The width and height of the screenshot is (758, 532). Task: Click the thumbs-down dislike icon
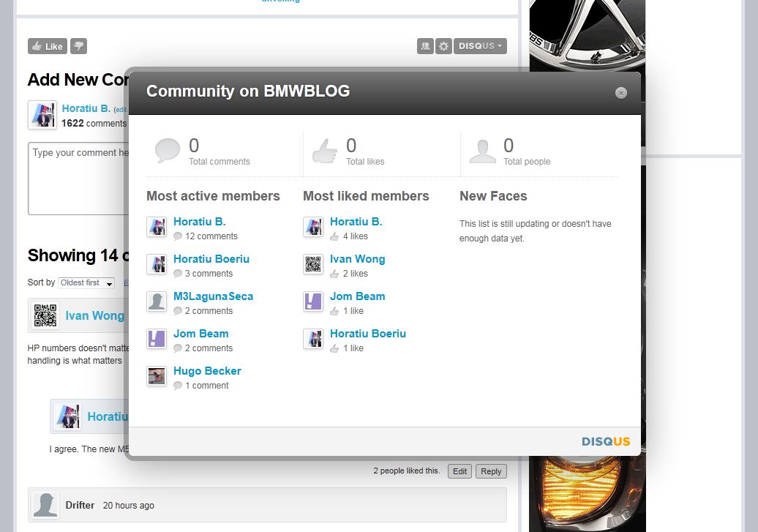(79, 46)
